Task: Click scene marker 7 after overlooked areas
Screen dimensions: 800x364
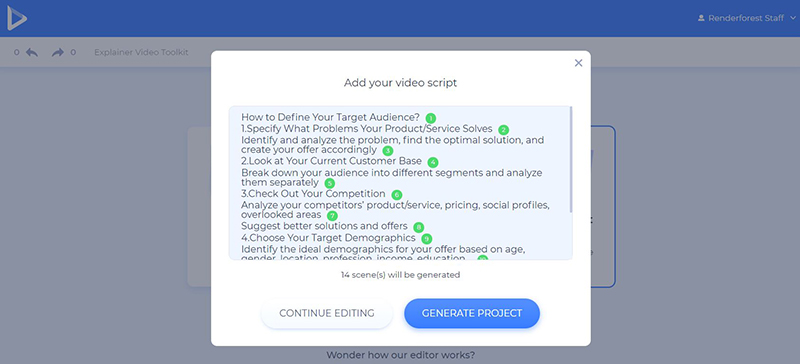Action: pyautogui.click(x=332, y=215)
